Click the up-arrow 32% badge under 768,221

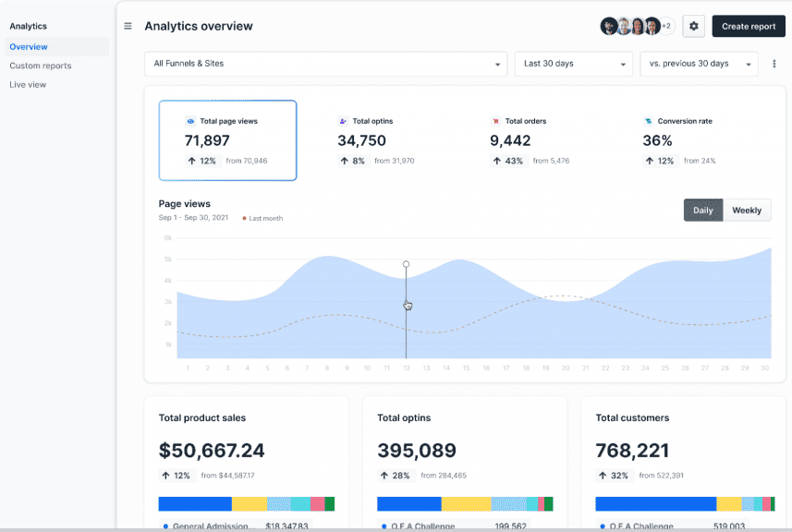click(615, 476)
